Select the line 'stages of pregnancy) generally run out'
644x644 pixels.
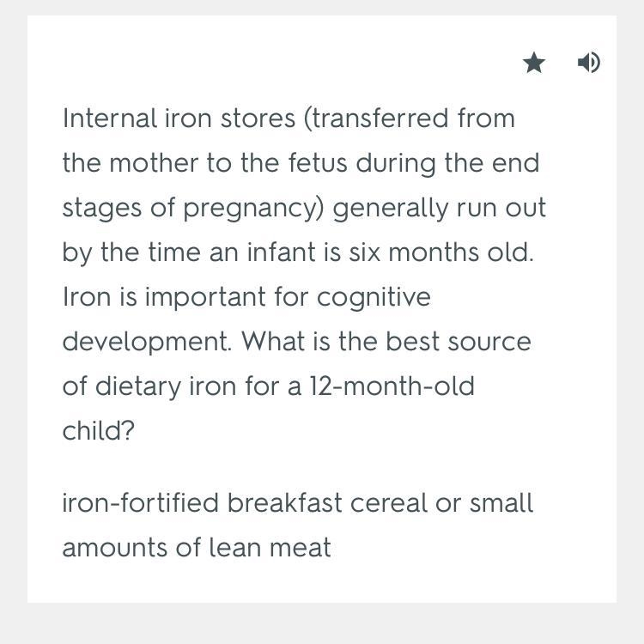[x=304, y=209]
